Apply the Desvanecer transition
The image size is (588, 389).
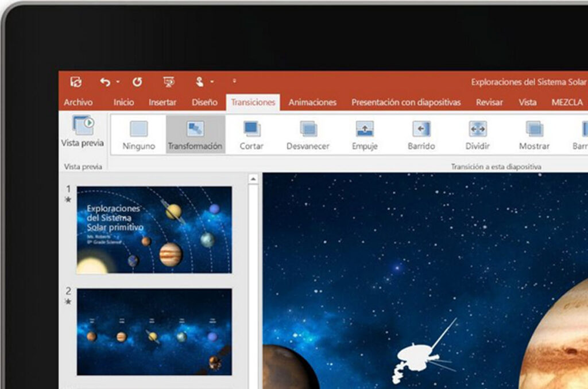pos(308,135)
